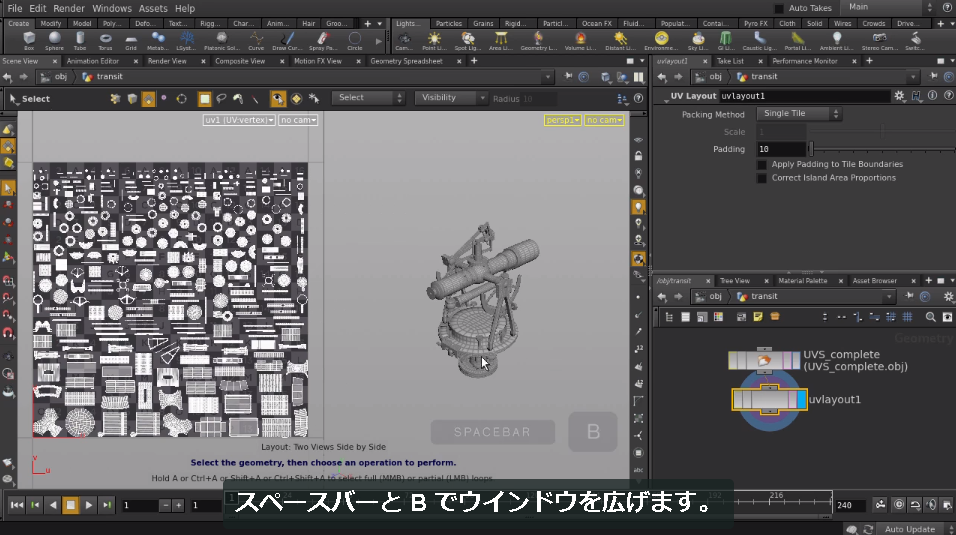Click the network view search magnifier icon
Image resolution: width=956 pixels, height=535 pixels.
930,317
